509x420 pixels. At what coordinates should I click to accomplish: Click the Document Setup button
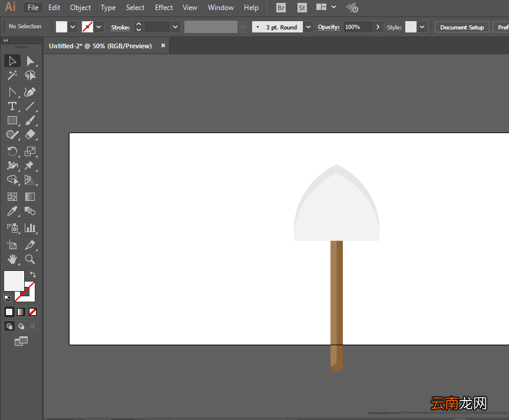pyautogui.click(x=462, y=27)
